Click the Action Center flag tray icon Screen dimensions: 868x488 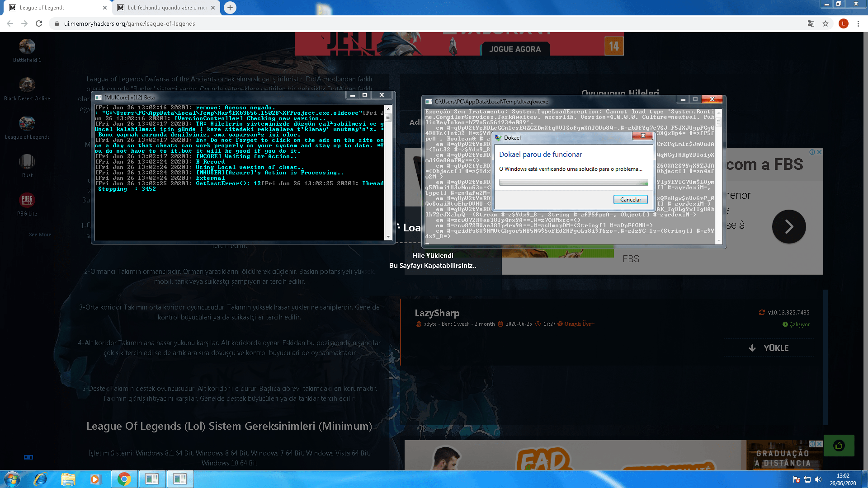click(797, 479)
